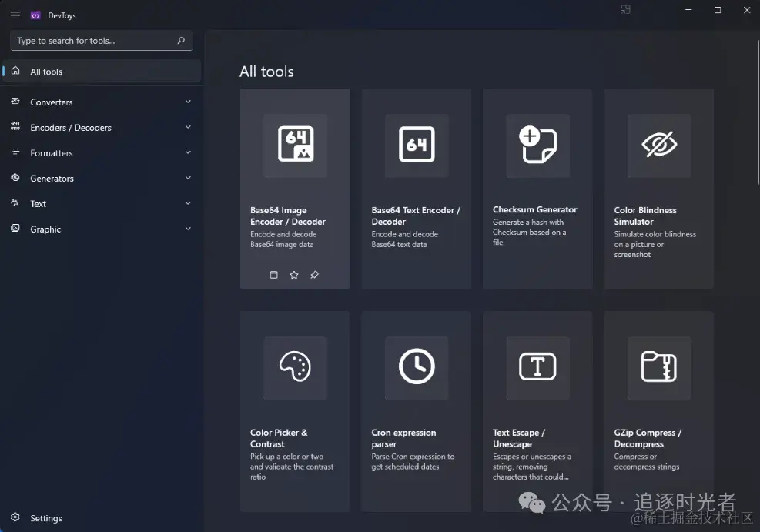Open Cron expression parser clock icon

click(x=417, y=367)
